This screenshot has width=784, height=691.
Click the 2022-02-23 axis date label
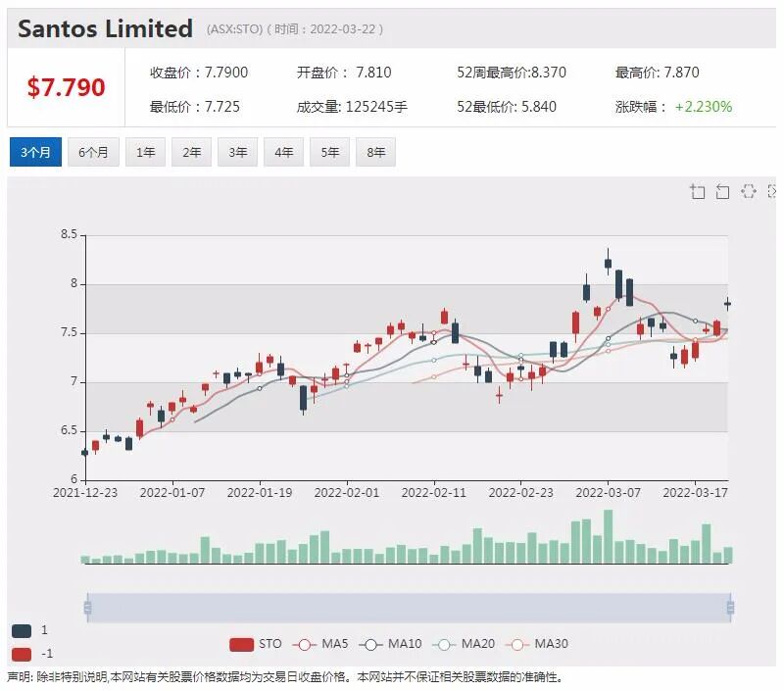(x=521, y=492)
